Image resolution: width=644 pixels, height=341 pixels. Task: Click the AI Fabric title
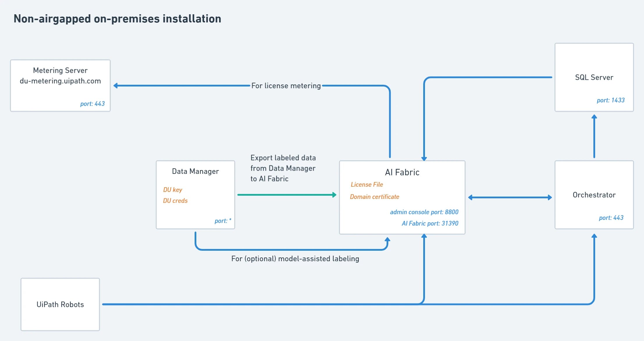point(402,172)
